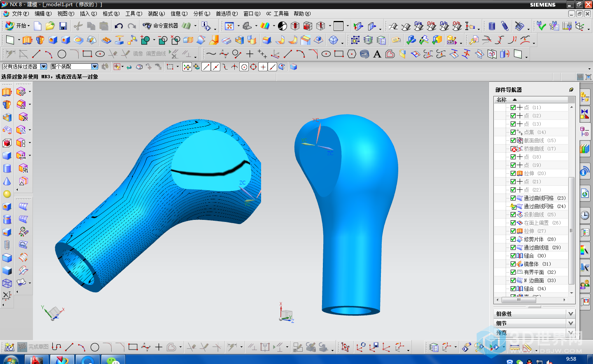Click the sphere primitive icon in left toolbar
The height and width of the screenshot is (364, 593).
[7, 194]
